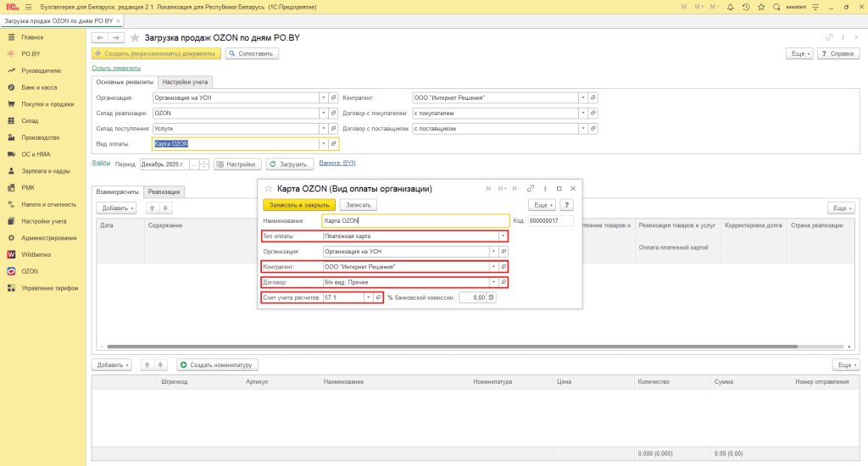Click forward navigation arrow
Screen dimensions: 868x466
tap(116, 37)
